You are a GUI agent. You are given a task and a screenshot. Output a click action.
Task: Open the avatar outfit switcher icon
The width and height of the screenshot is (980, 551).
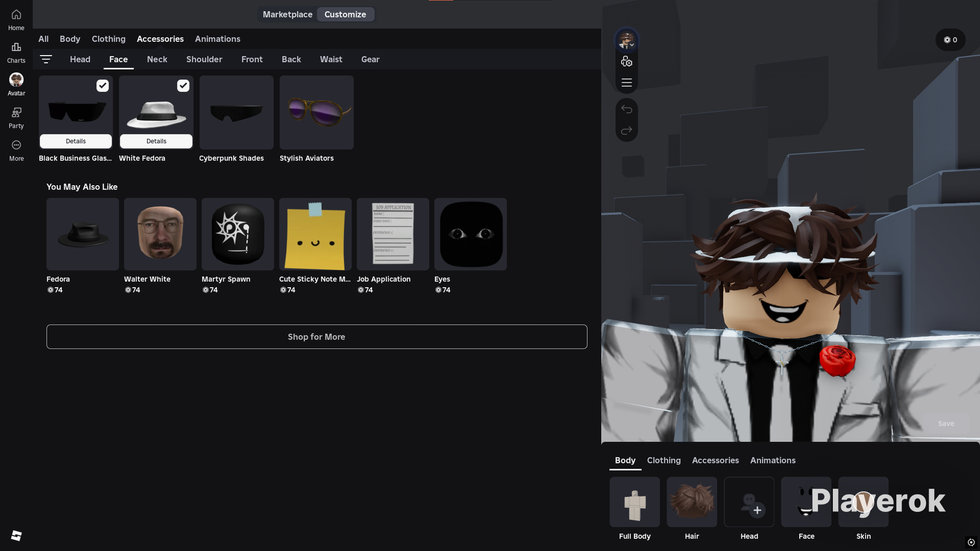(x=627, y=40)
